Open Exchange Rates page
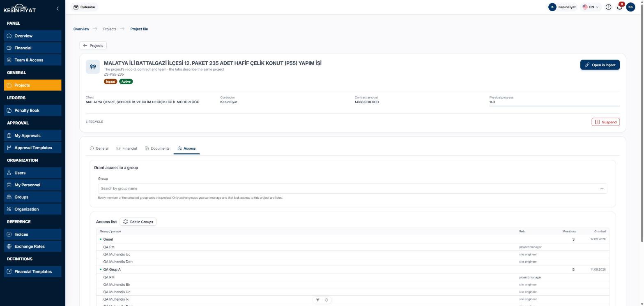Image resolution: width=644 pixels, height=306 pixels. (32, 246)
